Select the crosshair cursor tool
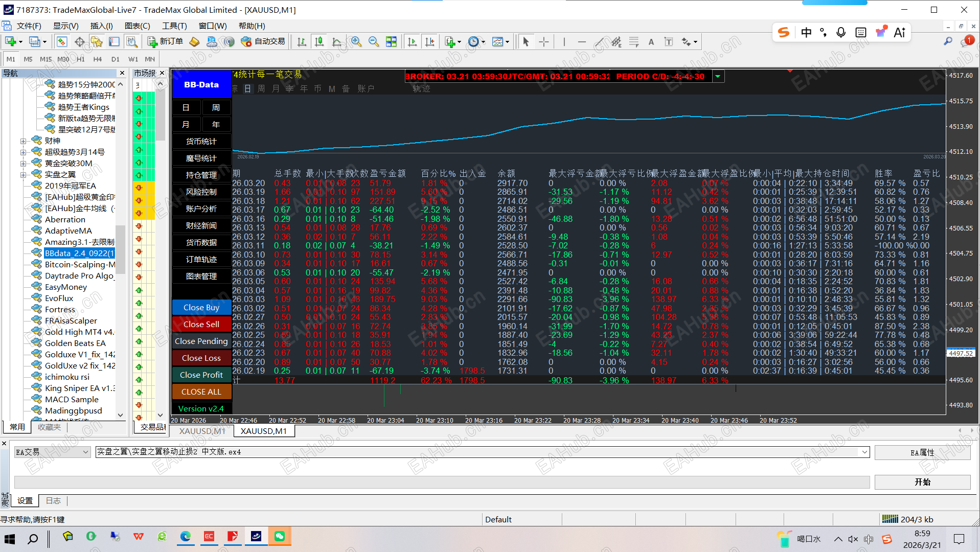 click(543, 42)
